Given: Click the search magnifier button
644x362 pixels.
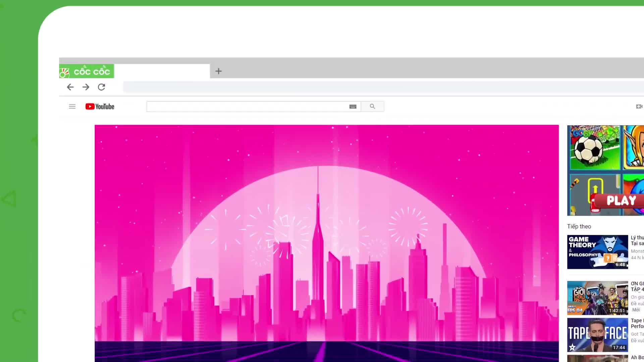Looking at the screenshot, I should click(372, 107).
